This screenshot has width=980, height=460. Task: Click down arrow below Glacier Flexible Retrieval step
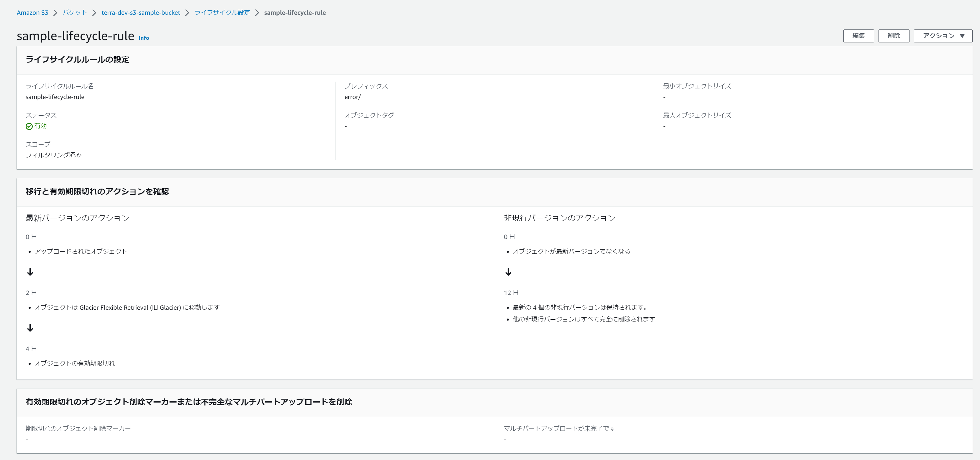30,328
